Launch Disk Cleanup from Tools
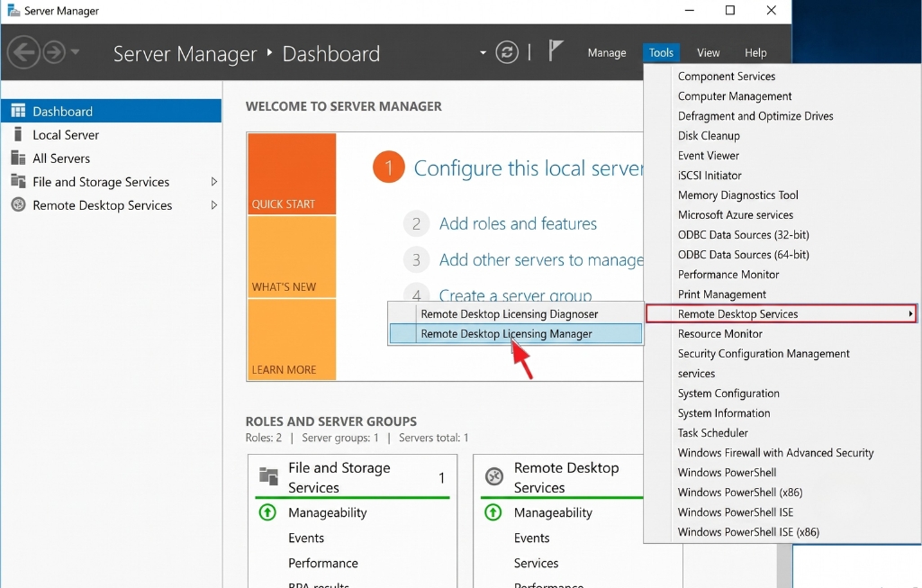The width and height of the screenshot is (922, 588). (x=709, y=136)
